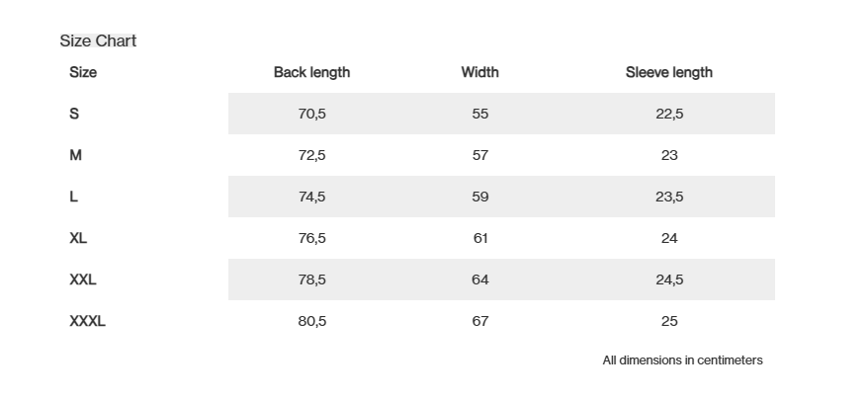Click back length value 70,5
The width and height of the screenshot is (868, 399).
click(311, 114)
